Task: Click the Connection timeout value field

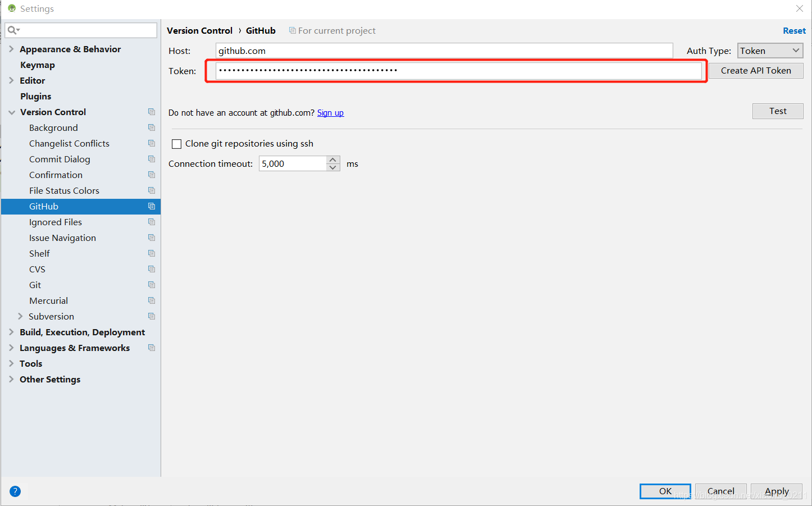Action: point(293,163)
